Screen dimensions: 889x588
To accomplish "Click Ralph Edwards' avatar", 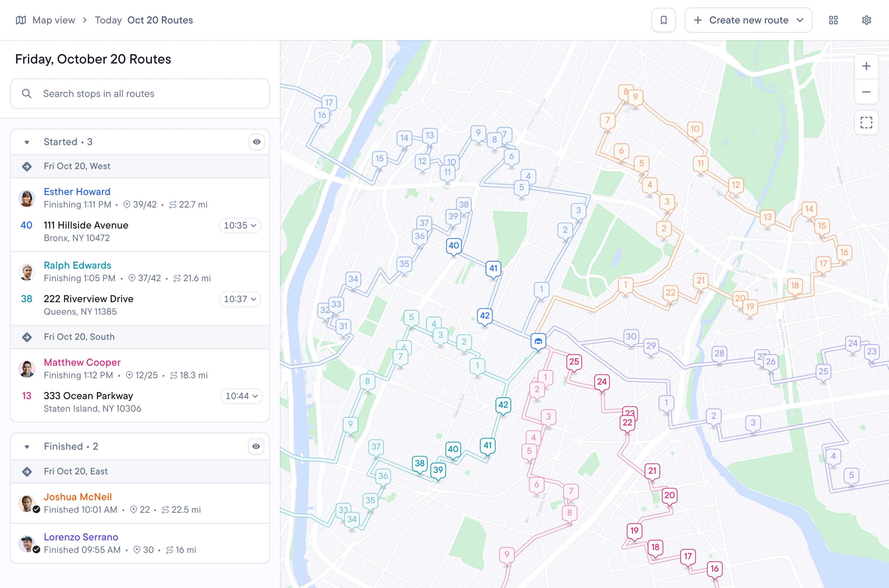I will (27, 272).
